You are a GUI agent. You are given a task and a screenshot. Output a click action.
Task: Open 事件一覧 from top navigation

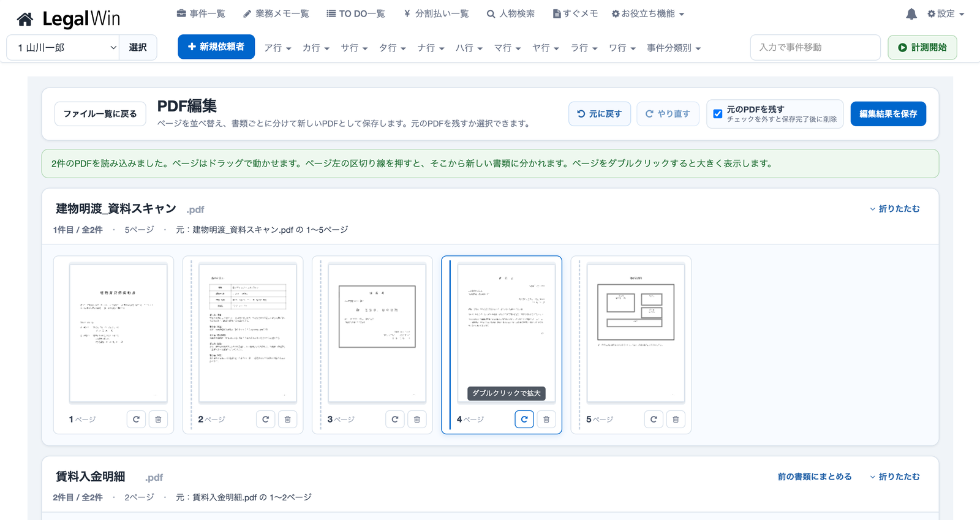coord(201,13)
